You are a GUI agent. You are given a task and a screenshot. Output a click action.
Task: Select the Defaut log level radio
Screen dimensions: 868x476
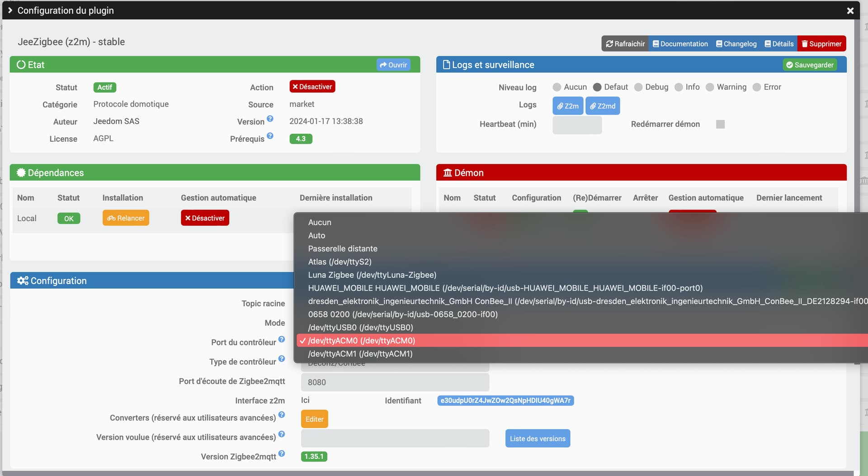click(597, 87)
